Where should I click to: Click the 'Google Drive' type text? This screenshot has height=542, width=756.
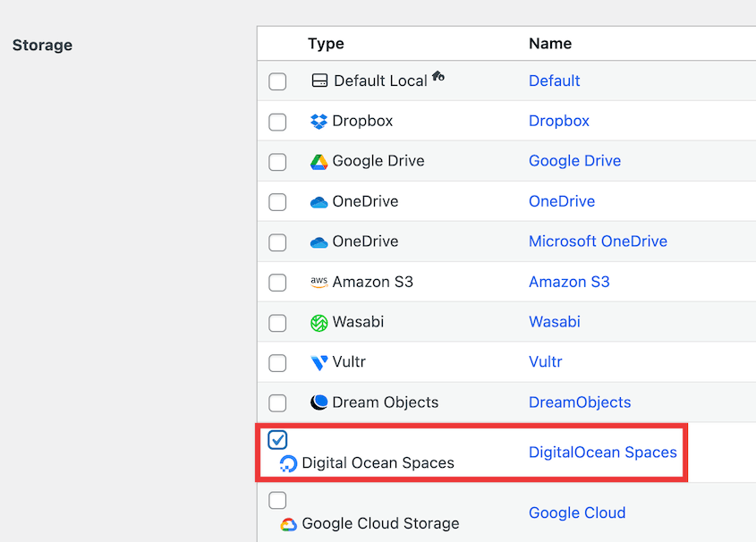378,160
